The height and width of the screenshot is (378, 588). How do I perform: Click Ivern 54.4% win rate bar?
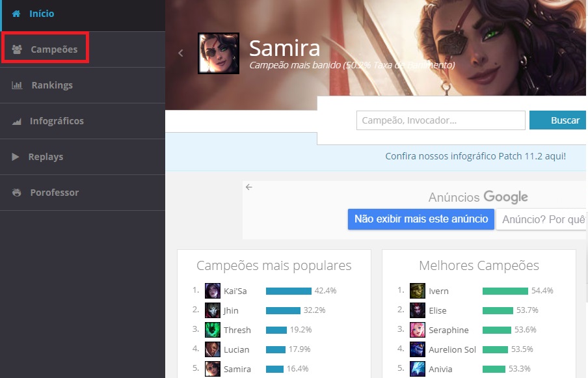(505, 291)
